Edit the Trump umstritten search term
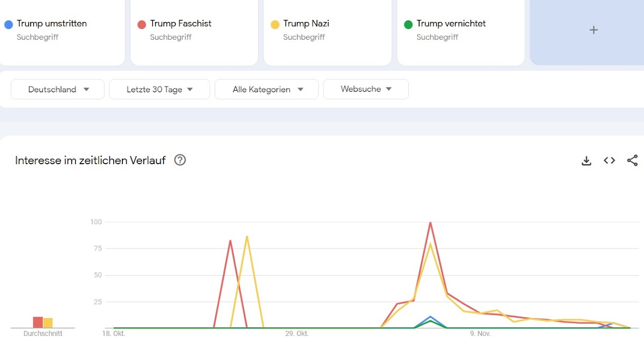The image size is (644, 338). click(52, 24)
